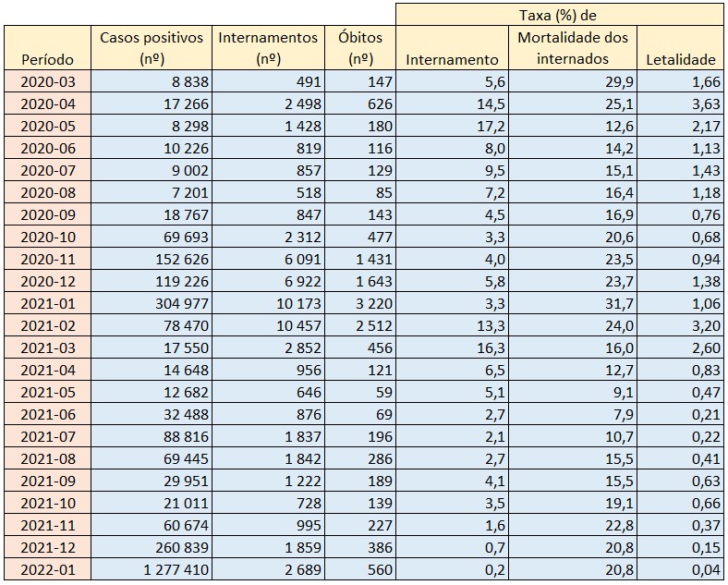Image resolution: width=728 pixels, height=585 pixels.
Task: Select the 'Casos positivos (nº)' header cell
Action: [150, 48]
